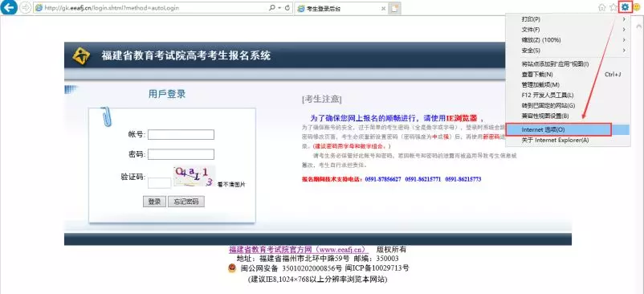Open a new tab with the blank tab button

pyautogui.click(x=395, y=8)
